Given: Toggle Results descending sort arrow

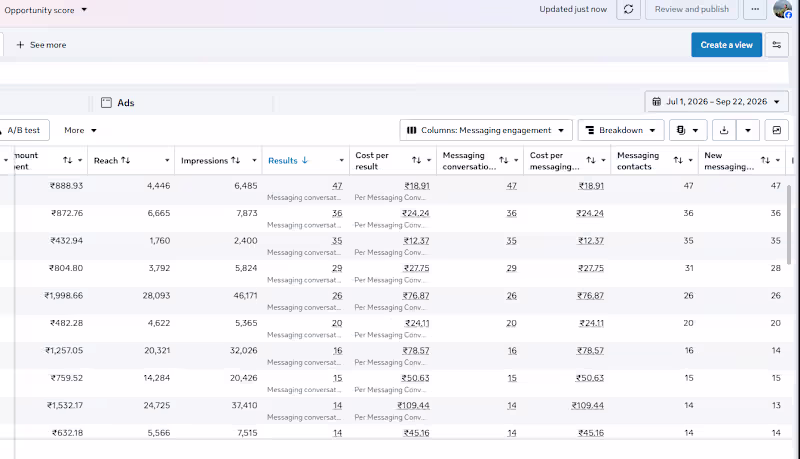Looking at the screenshot, I should coord(305,160).
